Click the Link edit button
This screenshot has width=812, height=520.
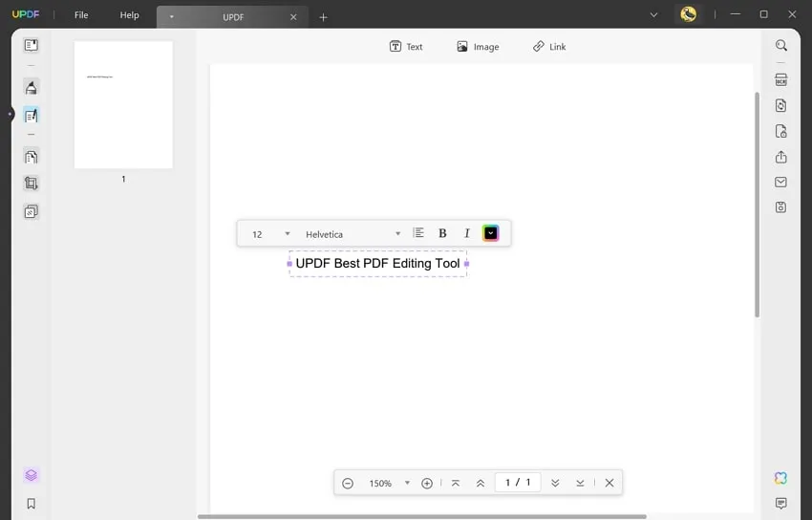point(549,47)
